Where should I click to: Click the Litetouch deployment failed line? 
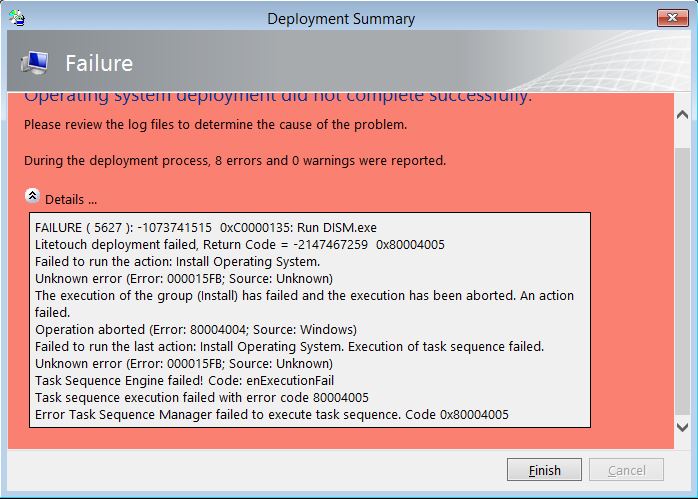(x=239, y=244)
